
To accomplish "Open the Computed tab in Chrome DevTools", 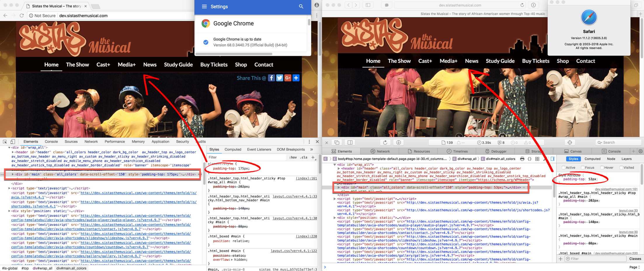I will [233, 149].
